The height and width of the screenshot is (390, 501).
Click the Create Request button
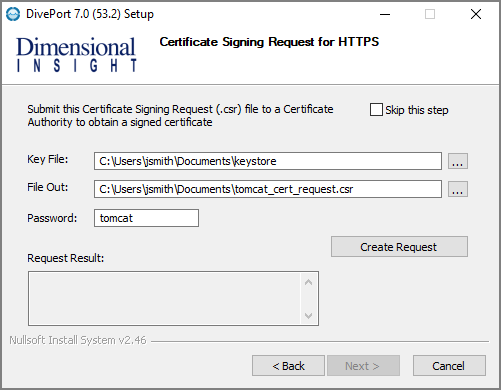point(399,247)
